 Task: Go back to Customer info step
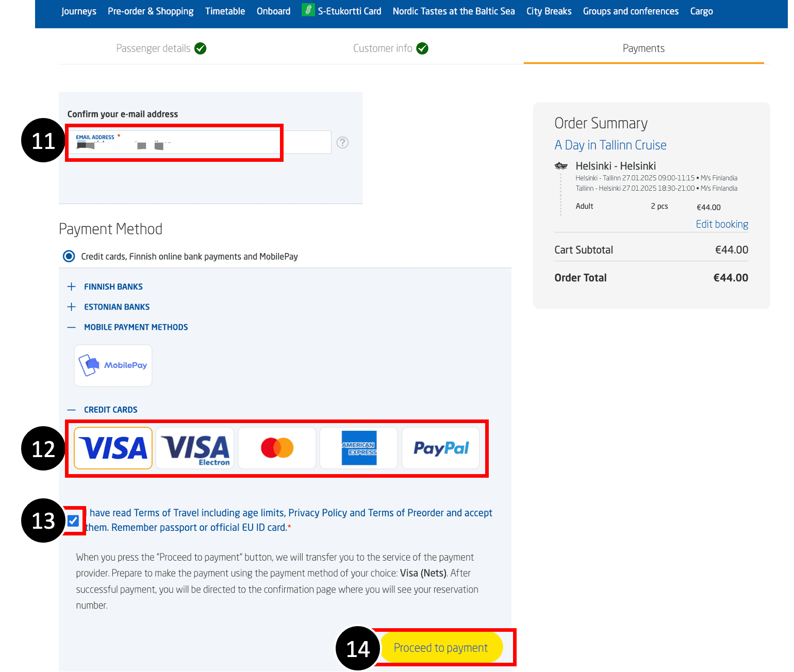(x=383, y=48)
